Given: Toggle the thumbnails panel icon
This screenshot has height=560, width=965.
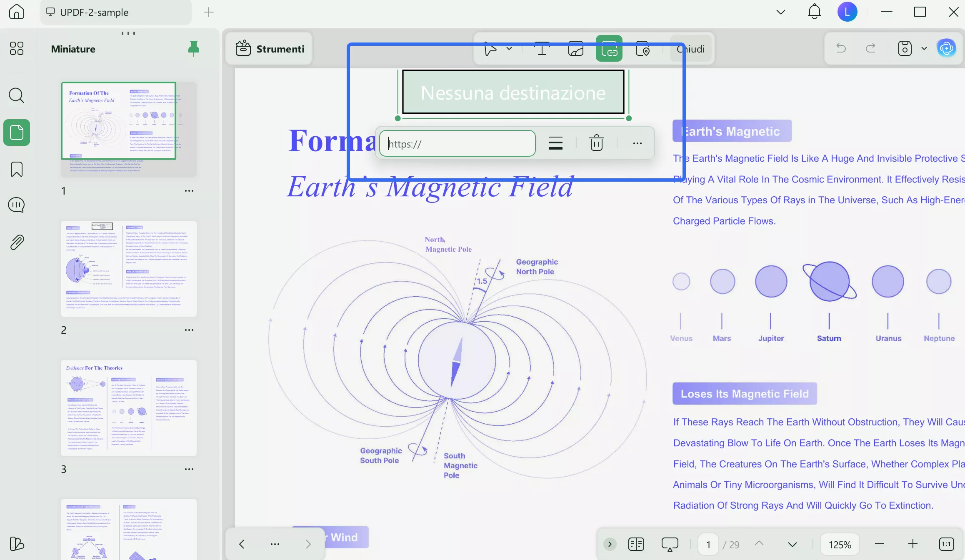Looking at the screenshot, I should coord(17,132).
